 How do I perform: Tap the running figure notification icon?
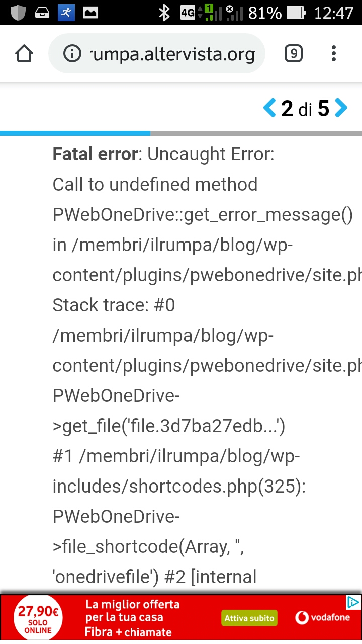coord(66,13)
